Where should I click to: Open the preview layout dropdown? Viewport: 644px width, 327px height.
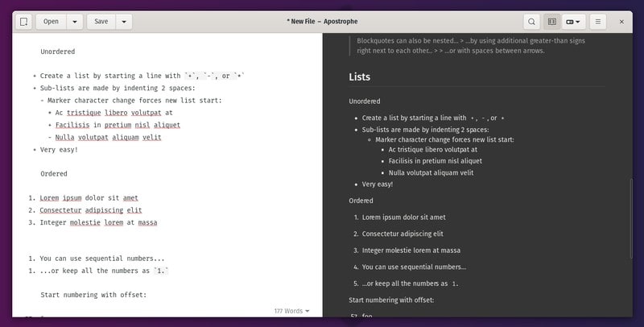(573, 22)
